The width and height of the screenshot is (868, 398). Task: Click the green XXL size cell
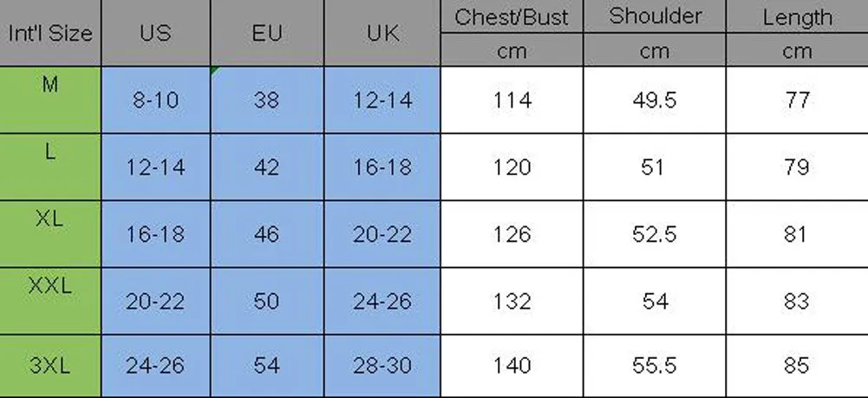(x=50, y=301)
